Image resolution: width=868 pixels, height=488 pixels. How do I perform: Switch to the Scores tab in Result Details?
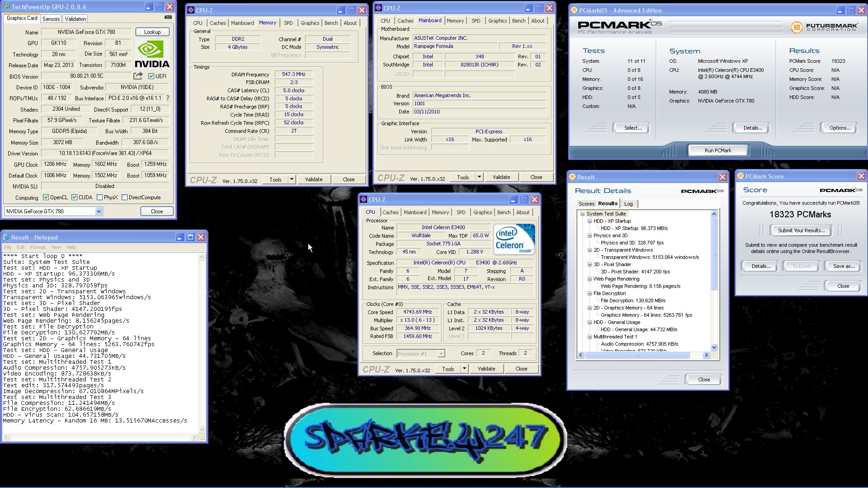click(x=586, y=204)
